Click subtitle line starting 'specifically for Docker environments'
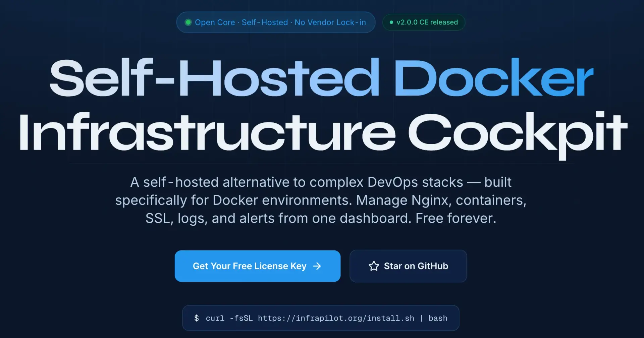The image size is (644, 338). (321, 200)
